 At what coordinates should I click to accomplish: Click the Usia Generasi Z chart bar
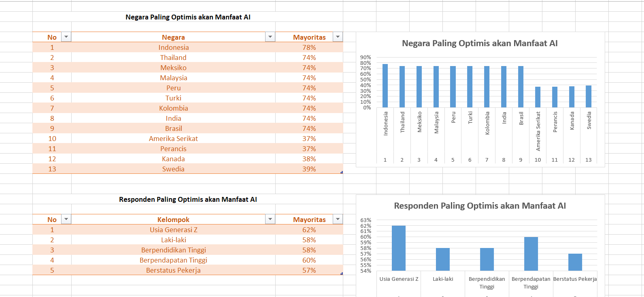pyautogui.click(x=398, y=248)
